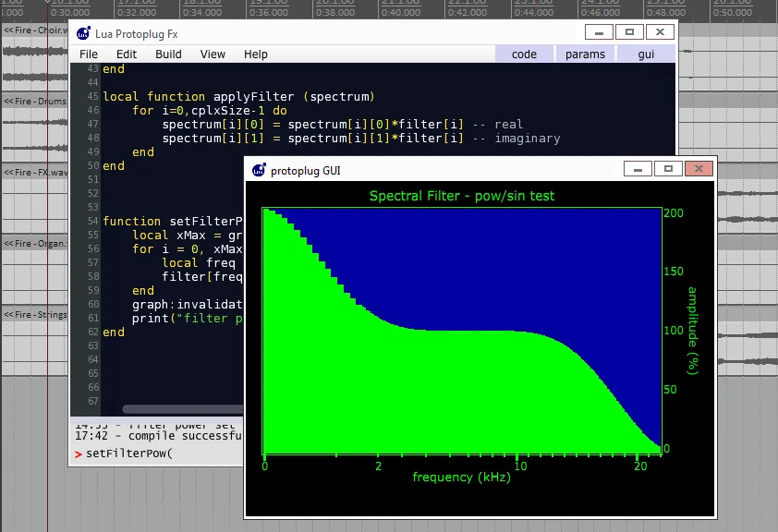
Task: Click line number 67 in the gutter
Action: pos(92,401)
